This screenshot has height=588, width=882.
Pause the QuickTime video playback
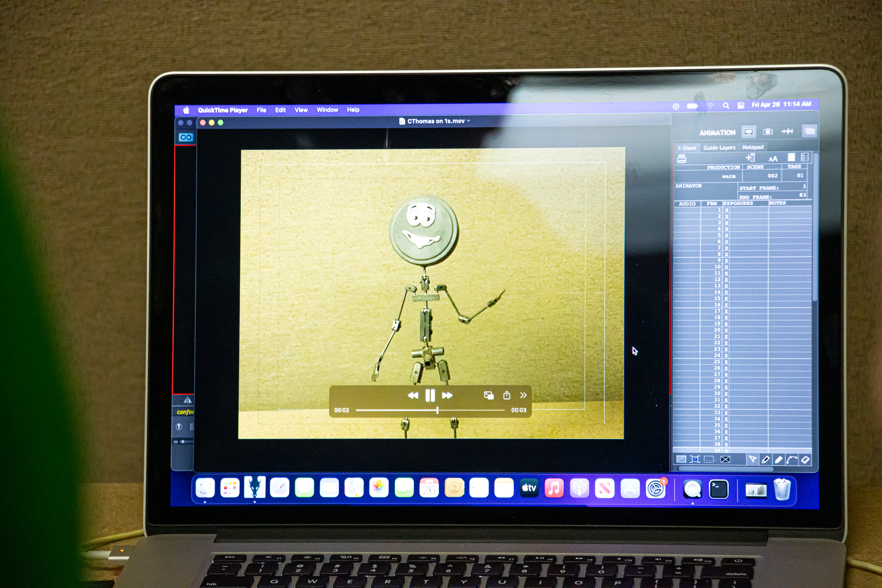[430, 395]
